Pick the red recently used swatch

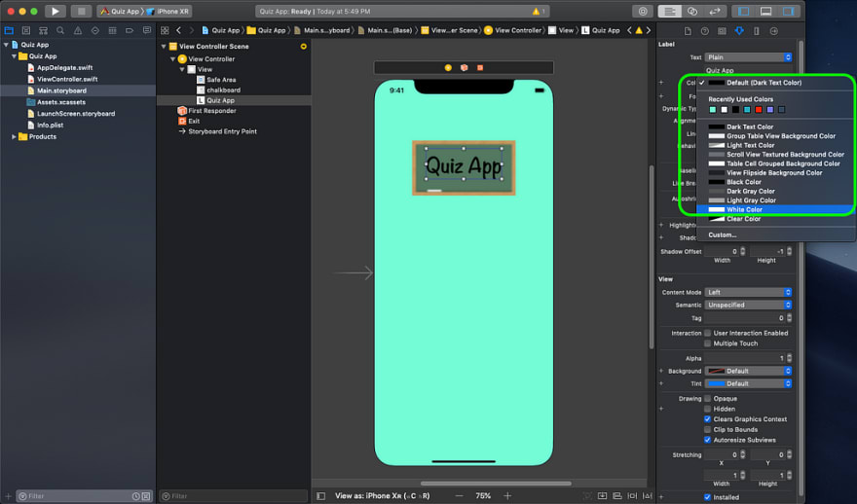[x=758, y=110]
